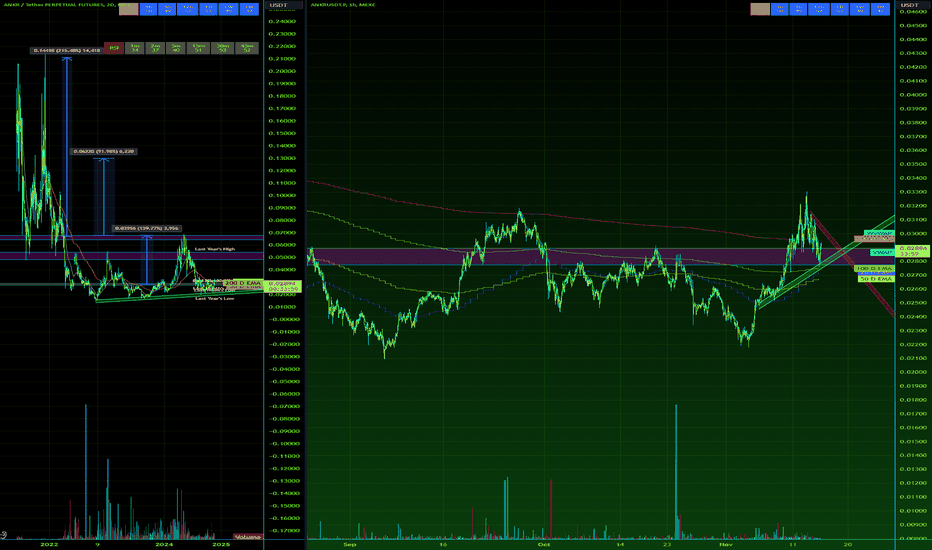This screenshot has width=932, height=550.
Task: Click the 50 D EMA label on the right chart
Action: point(876,279)
